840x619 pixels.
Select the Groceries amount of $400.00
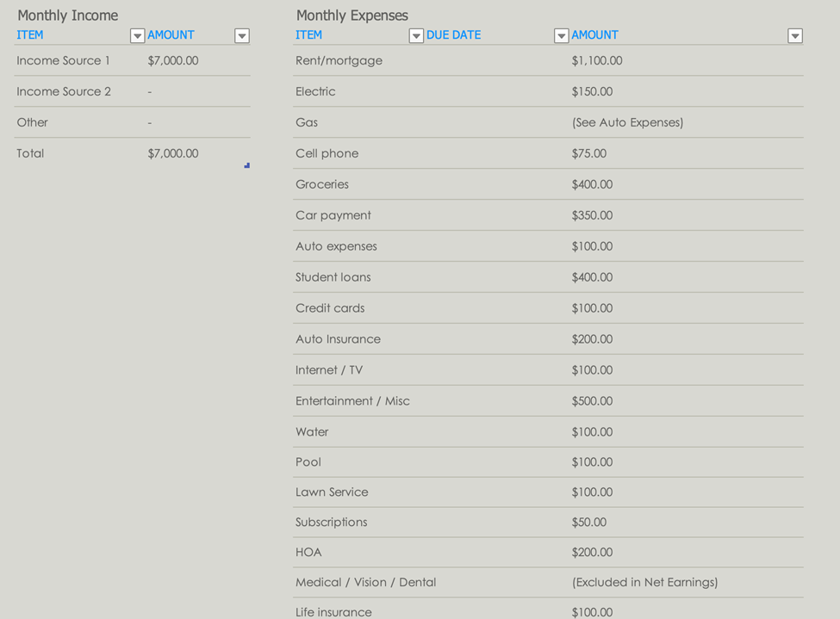click(x=592, y=185)
